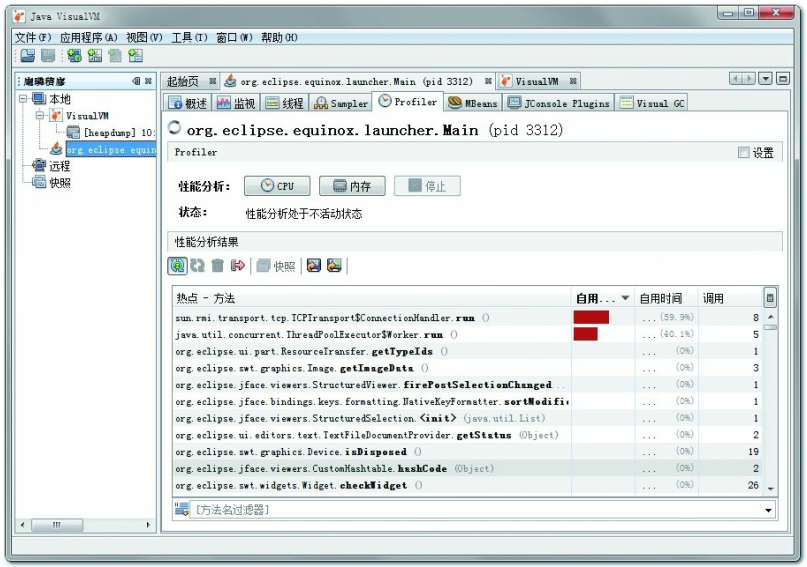
Task: Click the column chooser icon in table header
Action: click(770, 298)
